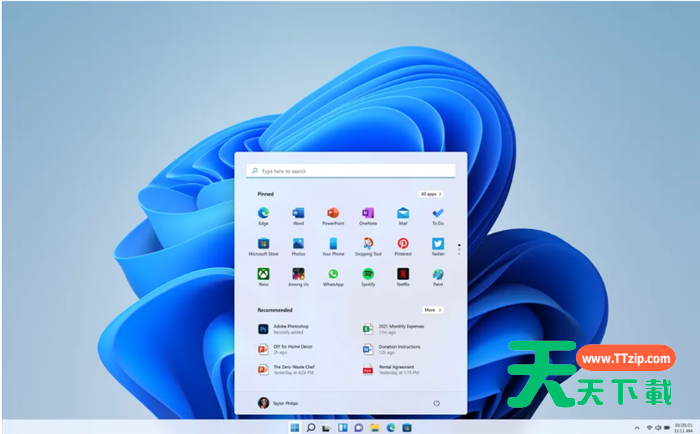The image size is (700, 434).
Task: Open DIY for Home Decor presentation
Action: click(285, 349)
